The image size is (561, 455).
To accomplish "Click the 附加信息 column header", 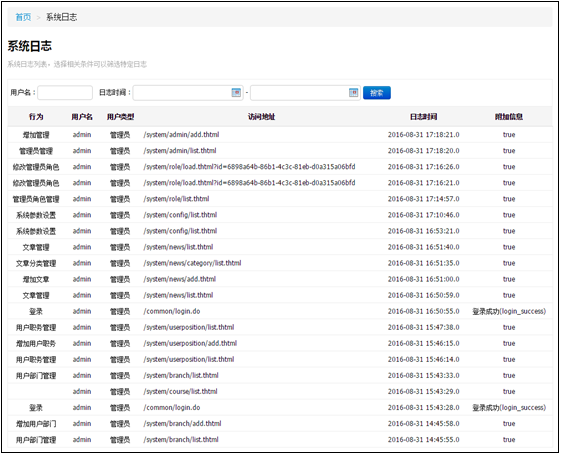I will pyautogui.click(x=509, y=117).
